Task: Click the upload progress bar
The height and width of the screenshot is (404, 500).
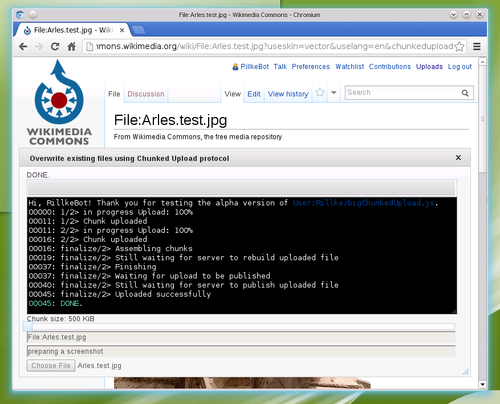Action: pyautogui.click(x=241, y=188)
